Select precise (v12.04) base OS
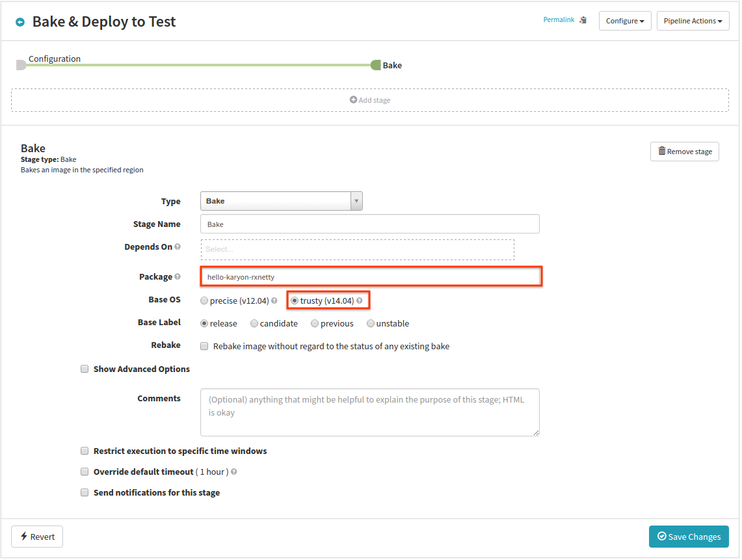This screenshot has height=560, width=742. (x=204, y=300)
